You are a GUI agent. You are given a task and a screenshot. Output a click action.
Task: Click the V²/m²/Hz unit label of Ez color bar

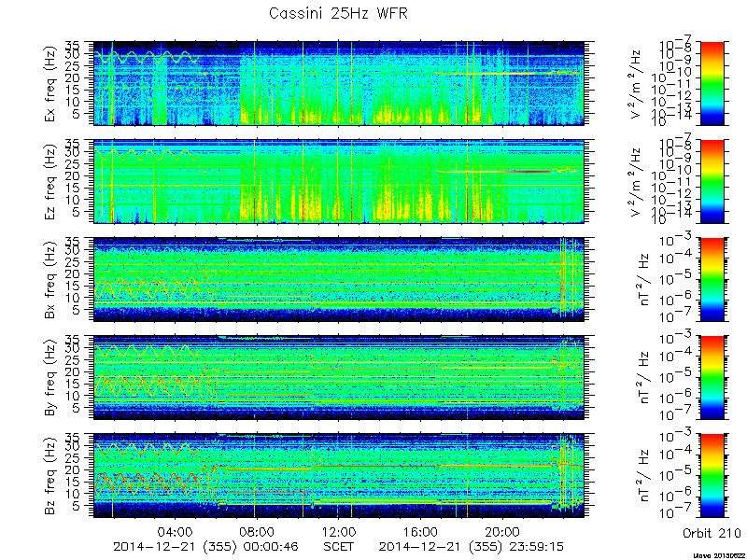coord(637,182)
